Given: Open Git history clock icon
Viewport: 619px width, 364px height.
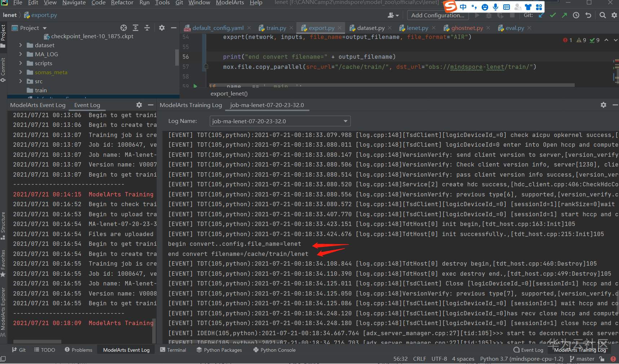Looking at the screenshot, I should [x=576, y=15].
